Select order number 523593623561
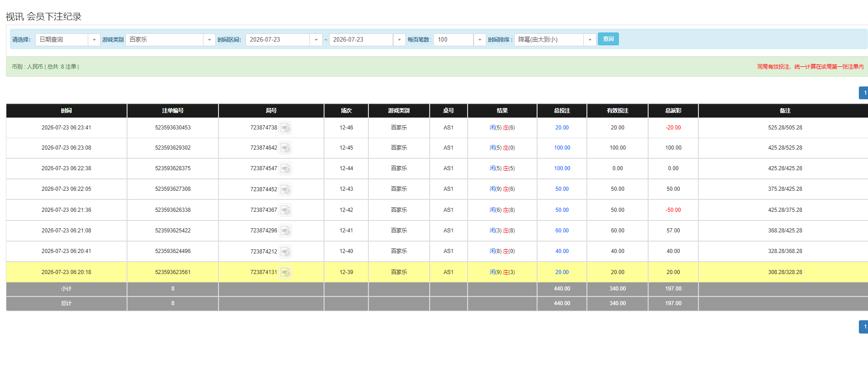This screenshot has width=868, height=366. point(173,272)
